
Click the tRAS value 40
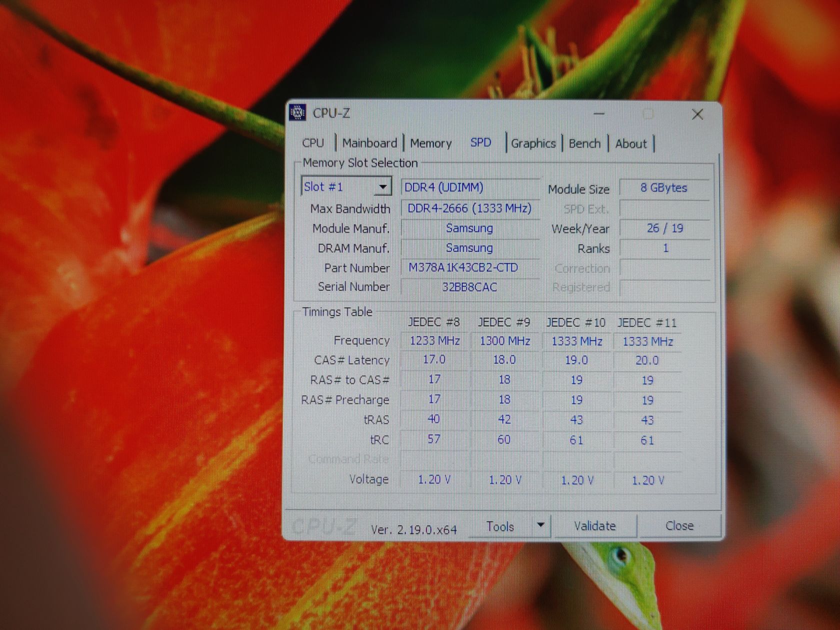point(434,419)
